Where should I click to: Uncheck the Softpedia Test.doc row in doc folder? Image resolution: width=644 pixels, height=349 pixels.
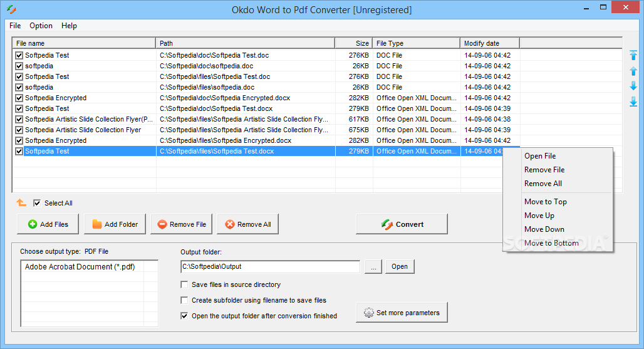(19, 55)
